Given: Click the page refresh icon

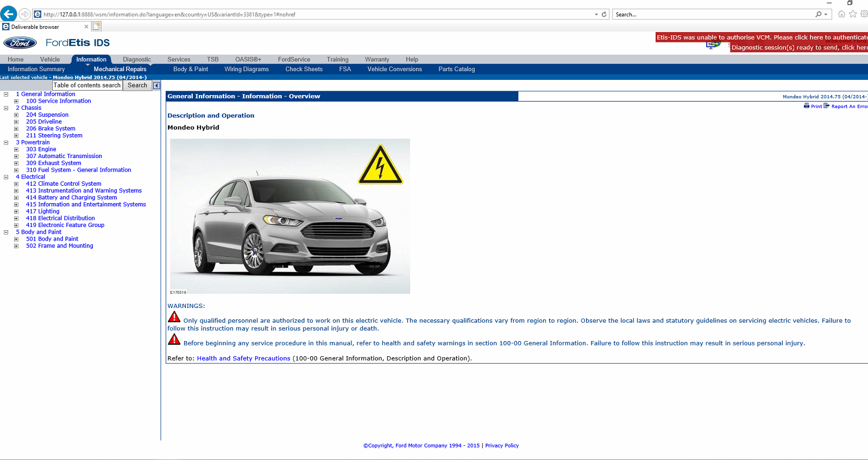Looking at the screenshot, I should pos(604,15).
